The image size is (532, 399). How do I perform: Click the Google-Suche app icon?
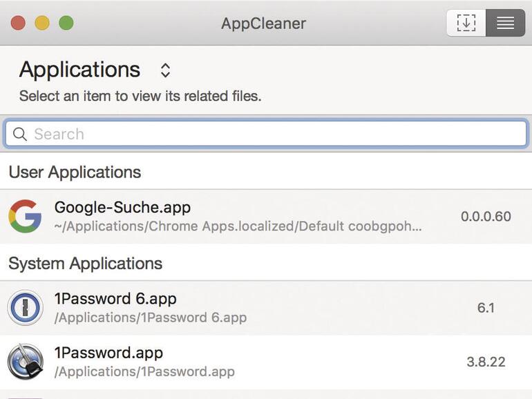click(25, 216)
